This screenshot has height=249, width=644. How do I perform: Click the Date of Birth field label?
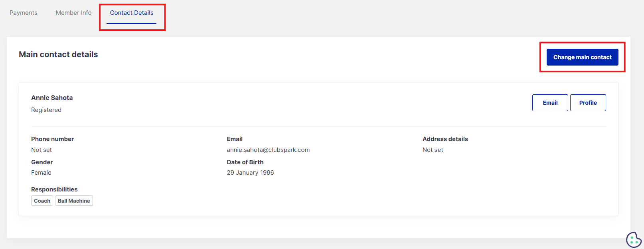tap(245, 162)
